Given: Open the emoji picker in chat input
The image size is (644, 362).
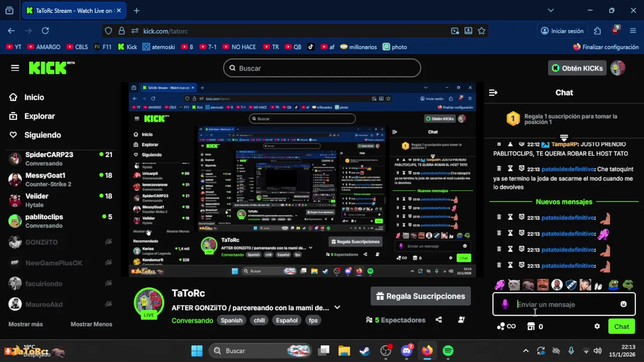Looking at the screenshot, I should (x=623, y=304).
